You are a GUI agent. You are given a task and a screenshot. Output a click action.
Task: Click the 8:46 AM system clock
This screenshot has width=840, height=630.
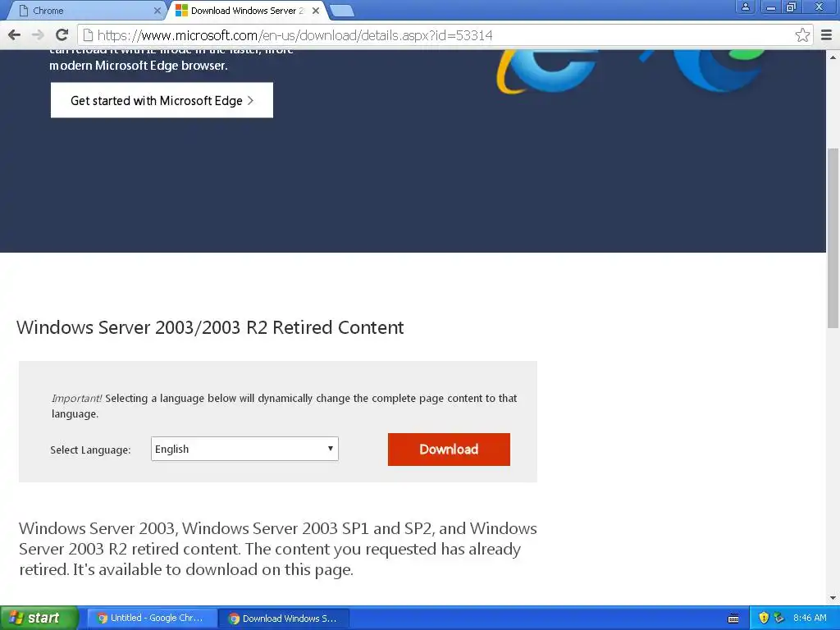pyautogui.click(x=810, y=618)
